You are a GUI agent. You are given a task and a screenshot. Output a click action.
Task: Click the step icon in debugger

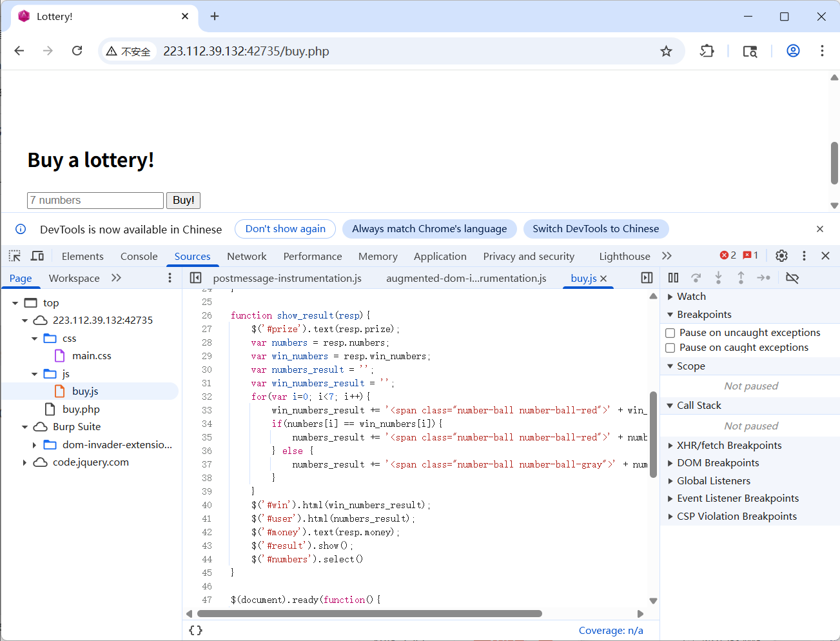coord(764,278)
